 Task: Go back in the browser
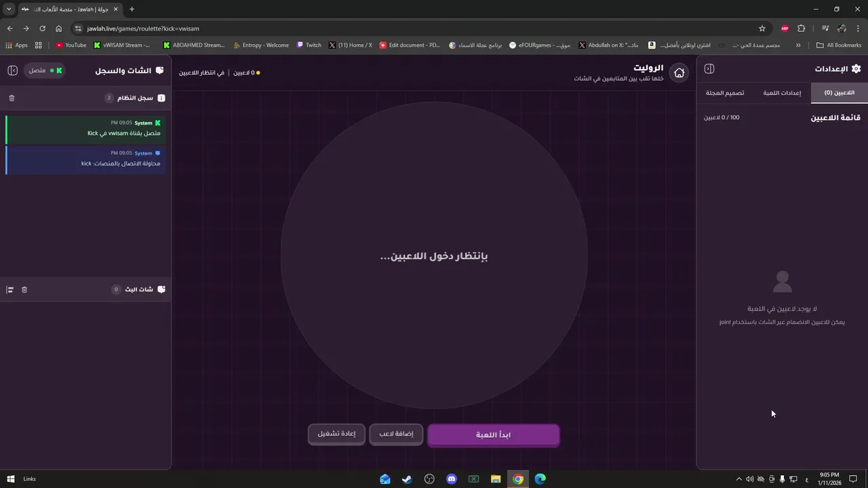click(9, 28)
